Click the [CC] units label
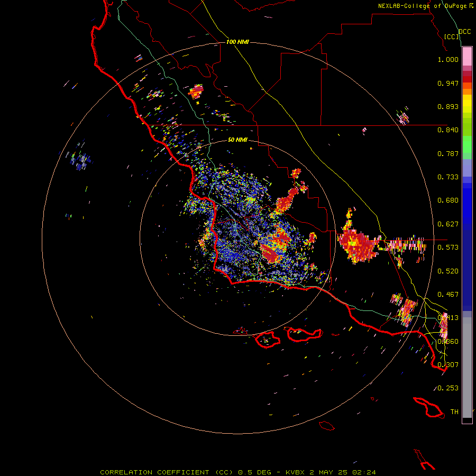The height and width of the screenshot is (476, 476). pyautogui.click(x=452, y=36)
